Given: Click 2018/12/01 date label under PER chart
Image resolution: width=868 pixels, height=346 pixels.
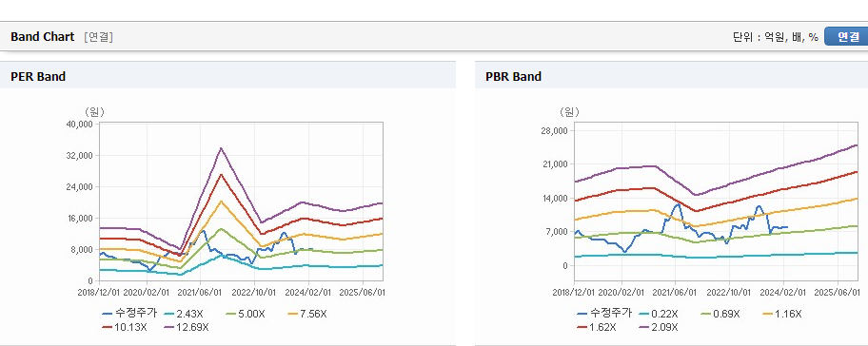Looking at the screenshot, I should tap(99, 292).
